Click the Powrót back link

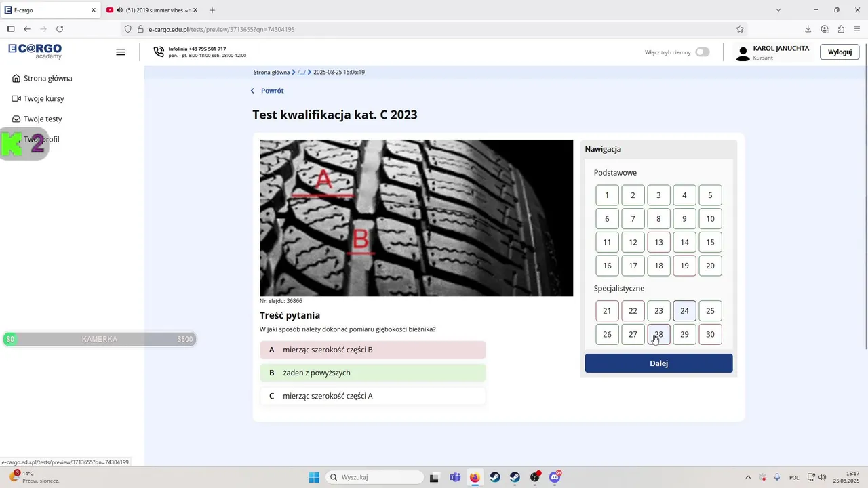[x=267, y=91]
